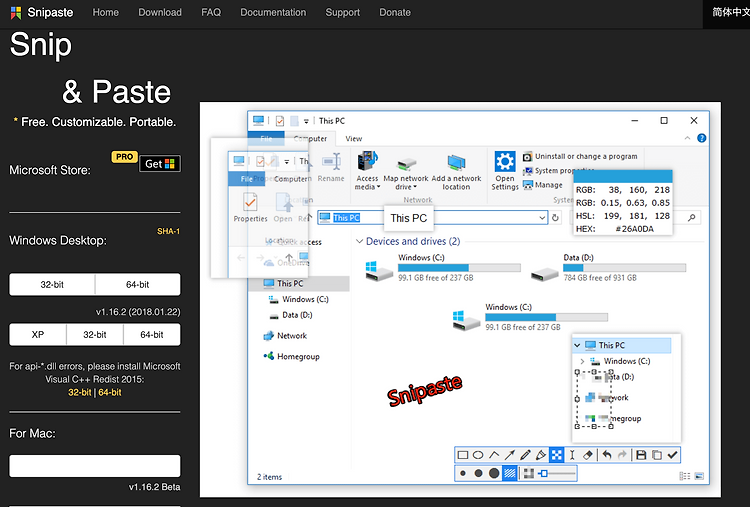Open the Donate page
Viewport: 750px width, 507px height.
[x=395, y=12]
